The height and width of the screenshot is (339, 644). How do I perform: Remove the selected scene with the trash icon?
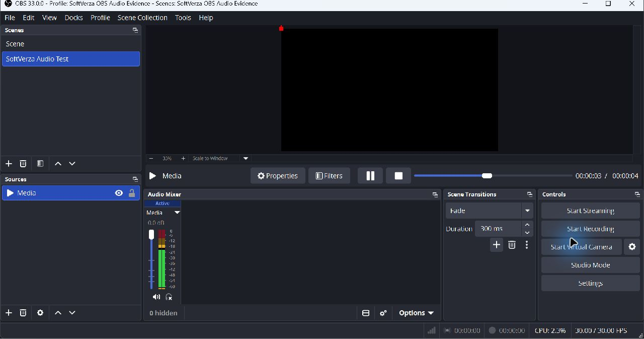(x=23, y=164)
